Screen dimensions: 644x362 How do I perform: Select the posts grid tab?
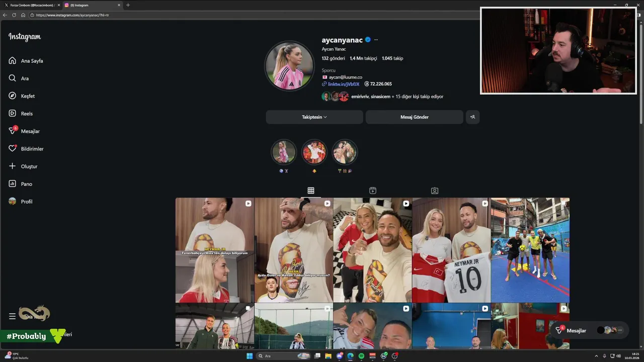click(311, 191)
